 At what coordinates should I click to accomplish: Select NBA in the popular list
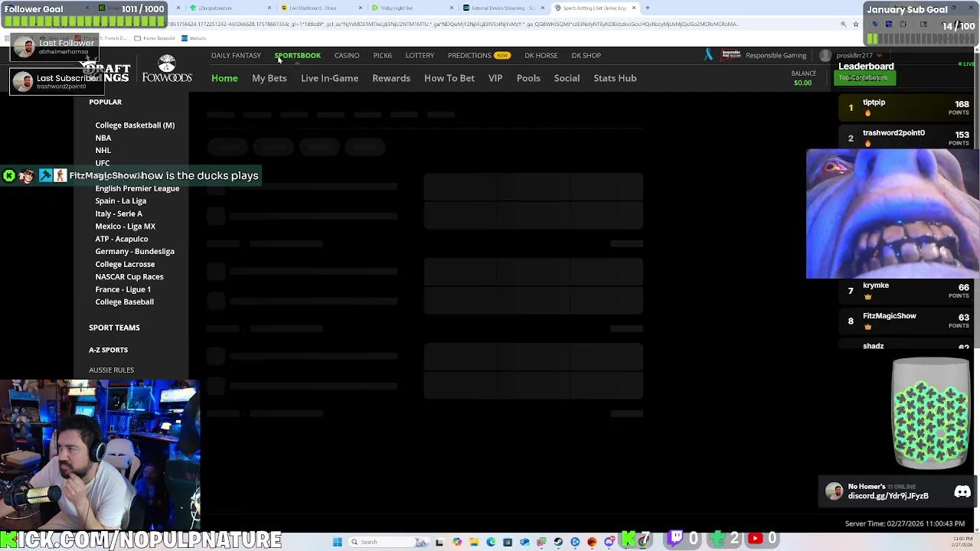point(103,138)
